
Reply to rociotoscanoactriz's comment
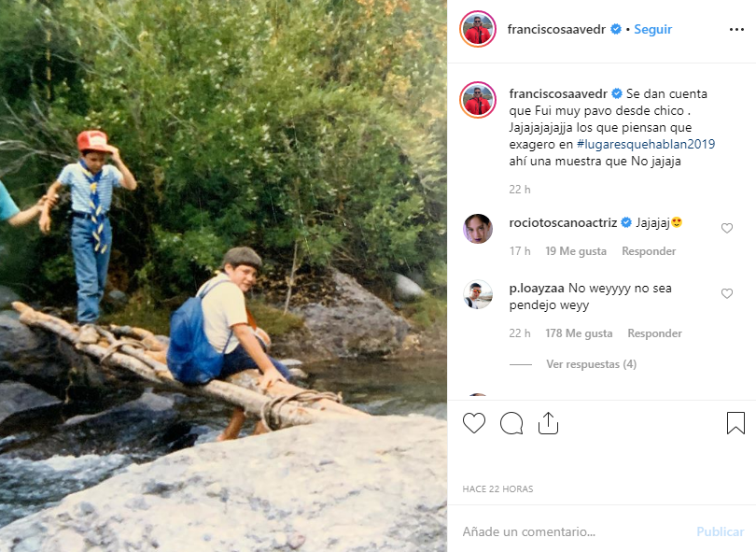pos(649,251)
